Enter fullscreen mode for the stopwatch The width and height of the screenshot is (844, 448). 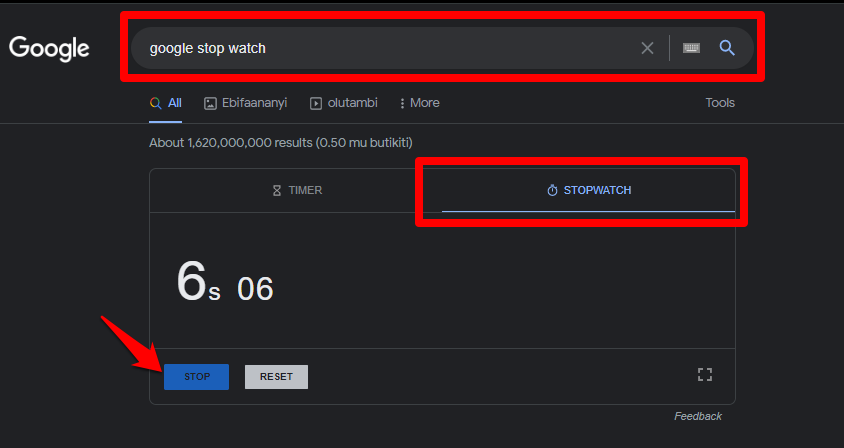[705, 375]
